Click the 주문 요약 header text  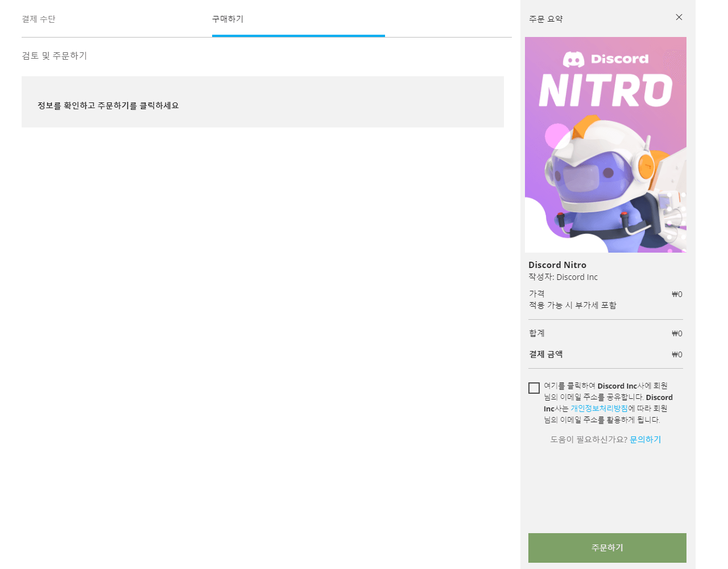point(546,19)
